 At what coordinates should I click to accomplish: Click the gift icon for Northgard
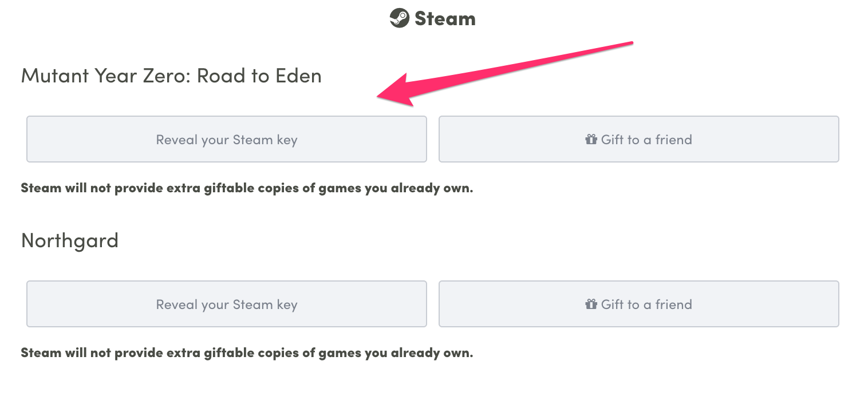click(x=591, y=304)
